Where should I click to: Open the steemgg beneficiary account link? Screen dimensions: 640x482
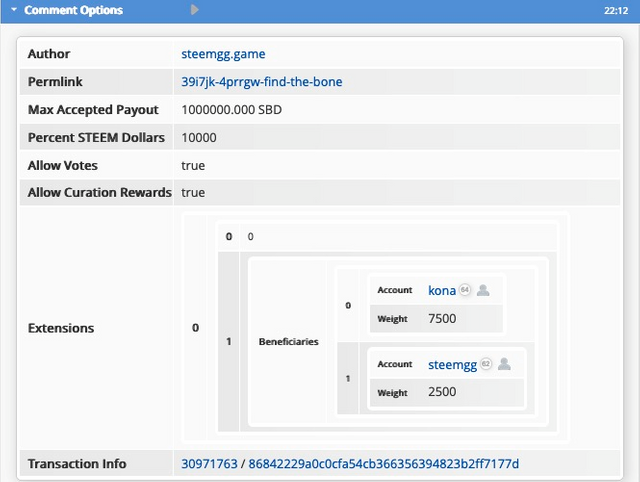pyautogui.click(x=452, y=364)
